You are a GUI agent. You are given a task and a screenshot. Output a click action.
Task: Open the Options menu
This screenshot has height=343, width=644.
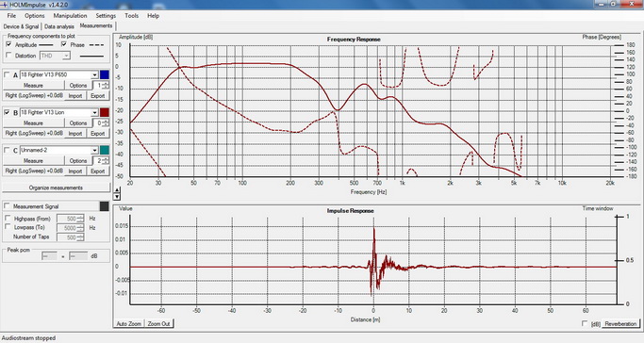(x=35, y=16)
